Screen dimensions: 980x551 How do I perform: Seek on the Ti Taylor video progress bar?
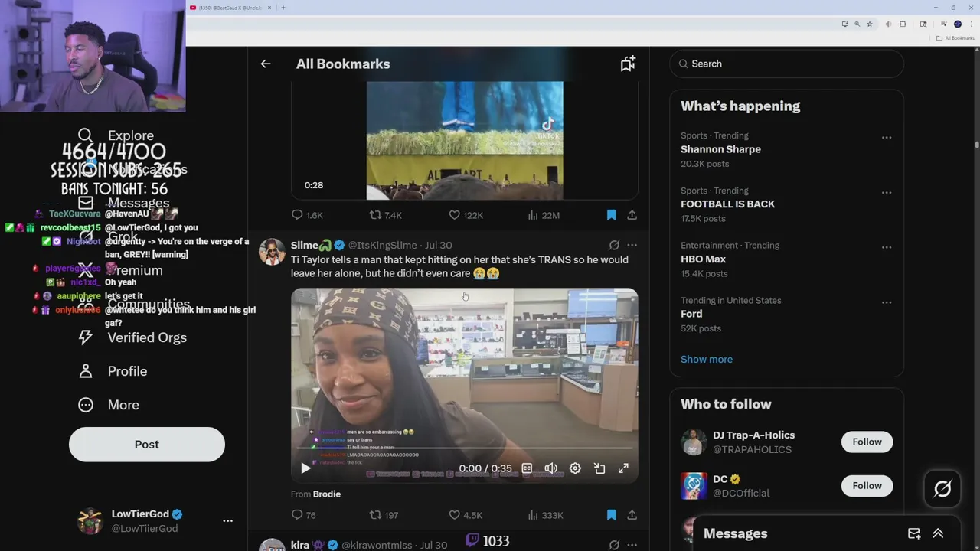point(464,448)
